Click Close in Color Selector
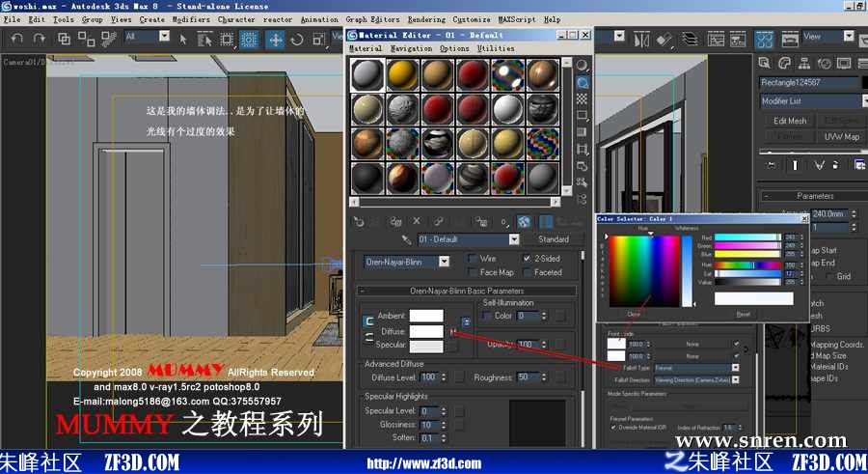Screen dimensions: 868x474 point(634,315)
